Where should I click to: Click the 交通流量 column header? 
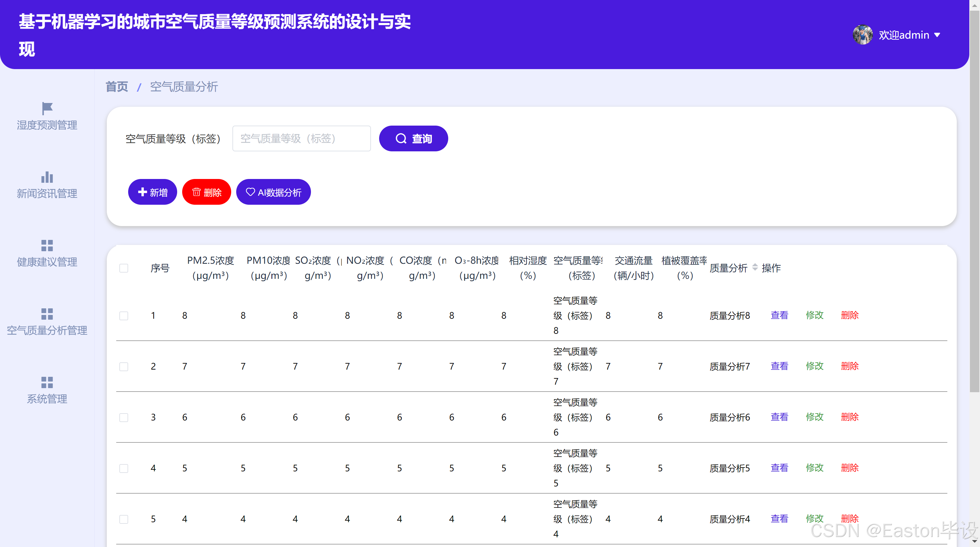point(634,268)
